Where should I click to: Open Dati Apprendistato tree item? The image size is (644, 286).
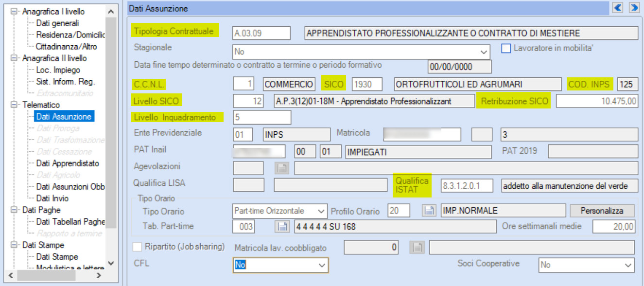68,163
